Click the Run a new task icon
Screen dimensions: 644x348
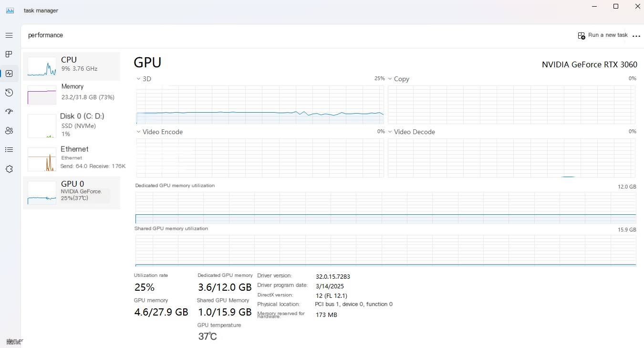[x=582, y=35]
